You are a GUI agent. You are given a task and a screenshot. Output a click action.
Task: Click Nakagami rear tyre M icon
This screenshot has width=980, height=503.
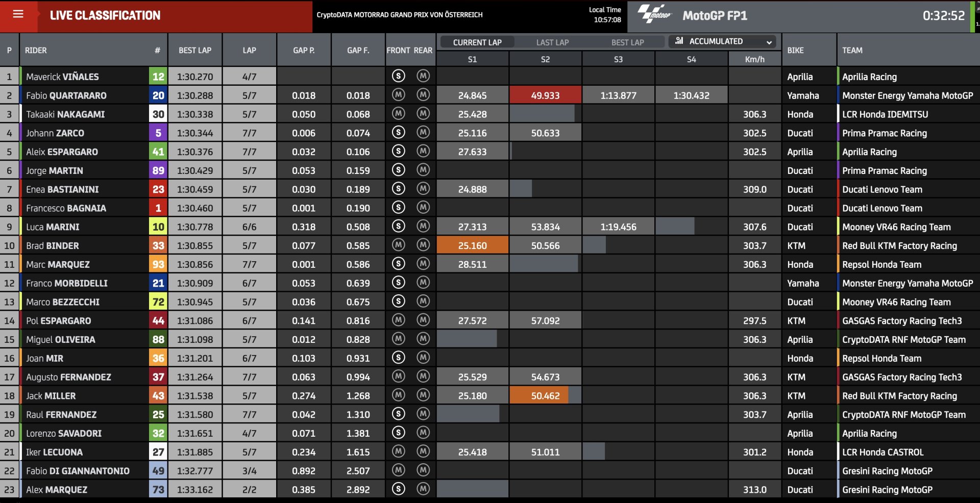423,113
